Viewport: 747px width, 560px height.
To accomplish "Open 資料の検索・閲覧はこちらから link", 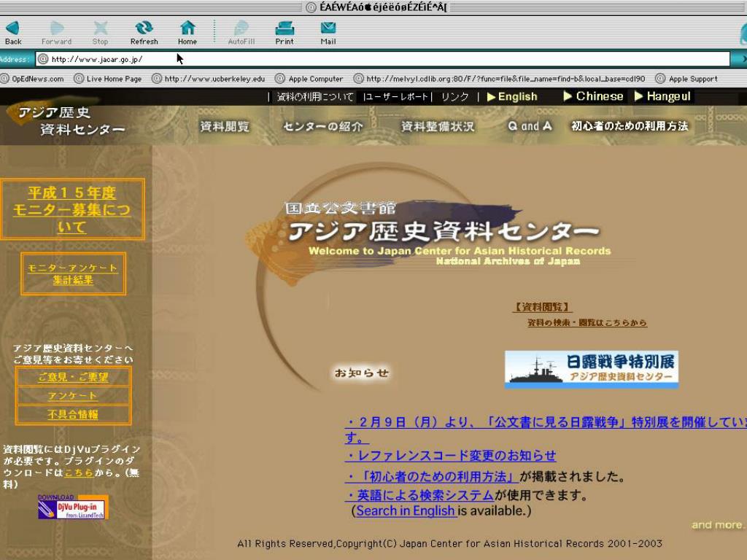I will tap(587, 322).
